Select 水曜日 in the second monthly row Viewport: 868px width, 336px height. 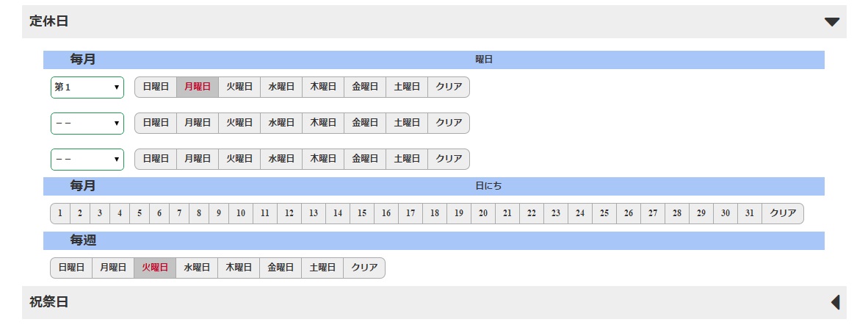tap(281, 123)
